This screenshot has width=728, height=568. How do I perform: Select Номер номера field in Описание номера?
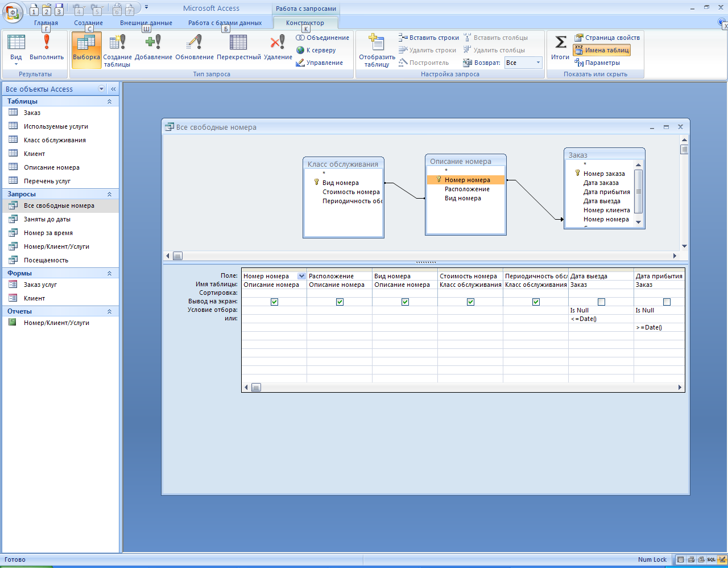(466, 180)
